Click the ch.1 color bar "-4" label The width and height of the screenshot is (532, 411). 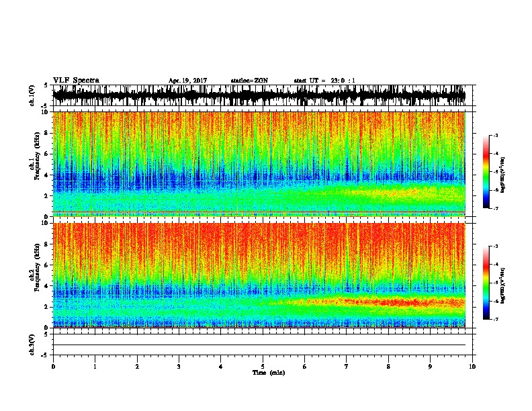(x=495, y=154)
